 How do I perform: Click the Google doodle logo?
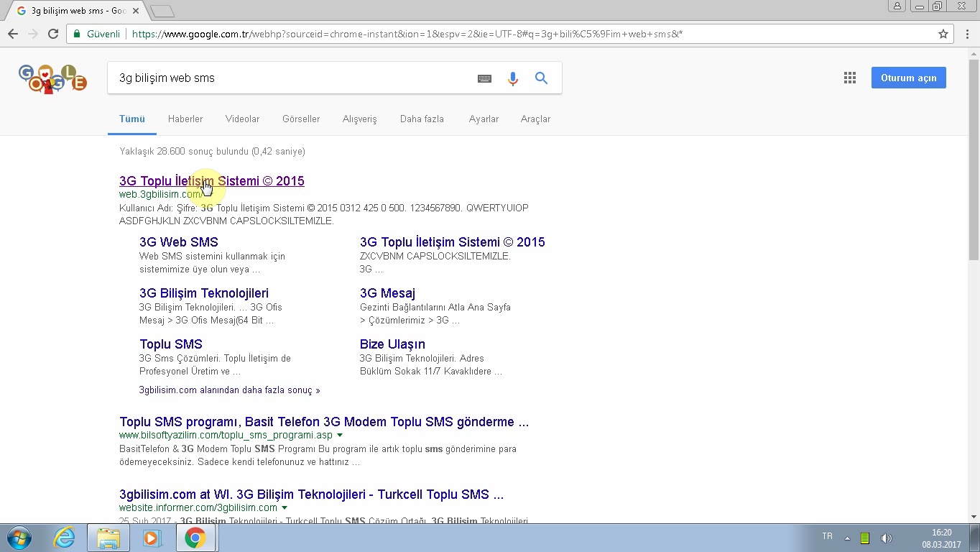tap(52, 78)
